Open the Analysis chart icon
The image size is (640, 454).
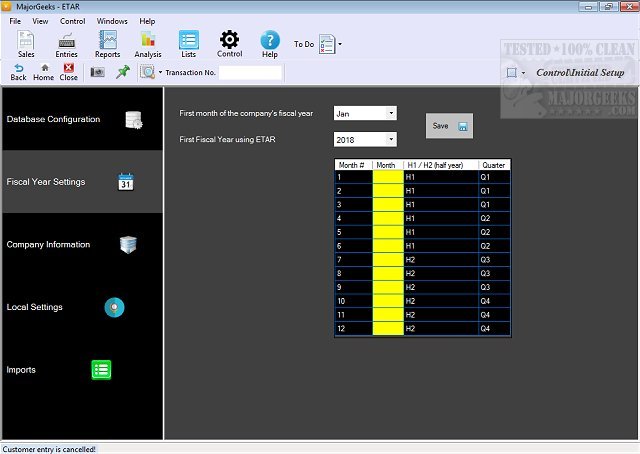coord(148,44)
